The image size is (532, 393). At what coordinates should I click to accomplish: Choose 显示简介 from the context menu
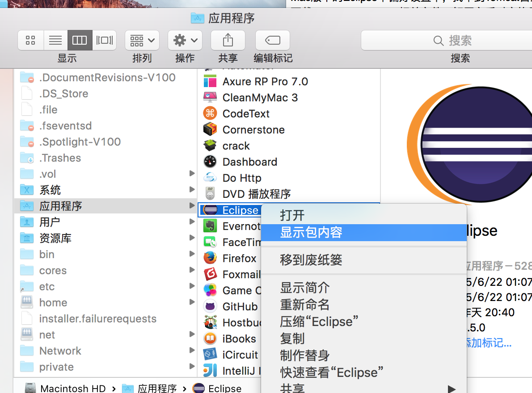click(364, 288)
